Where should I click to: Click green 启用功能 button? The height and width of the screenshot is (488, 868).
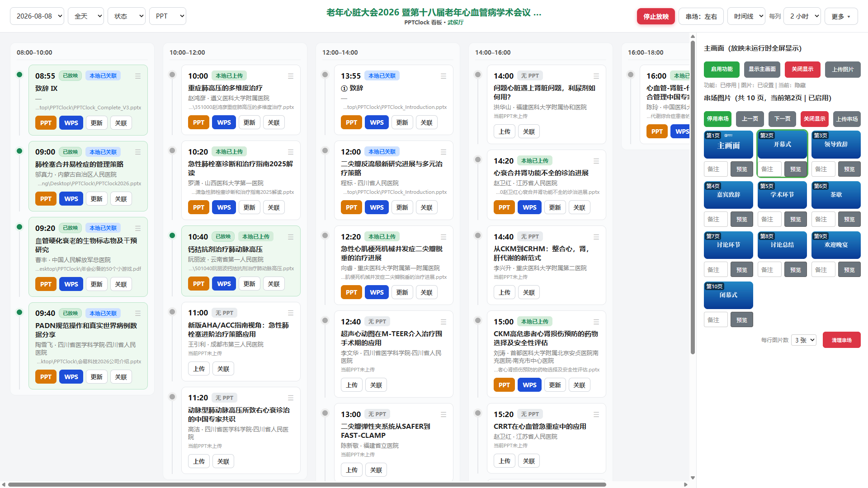tap(722, 70)
